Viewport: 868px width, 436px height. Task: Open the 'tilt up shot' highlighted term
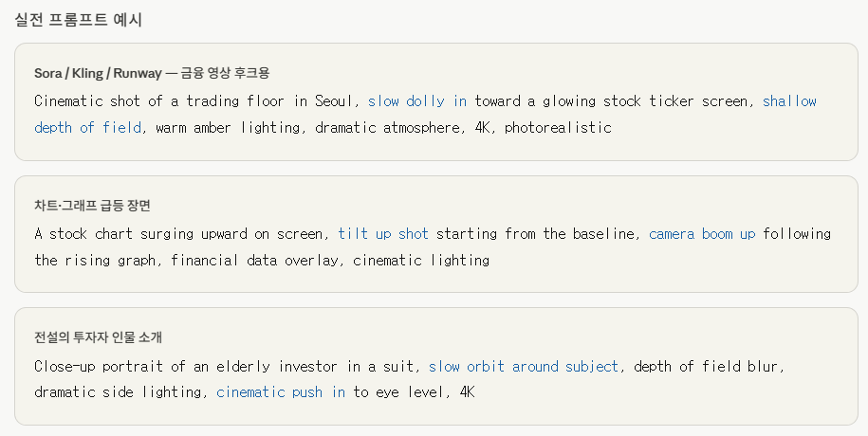pyautogui.click(x=383, y=234)
